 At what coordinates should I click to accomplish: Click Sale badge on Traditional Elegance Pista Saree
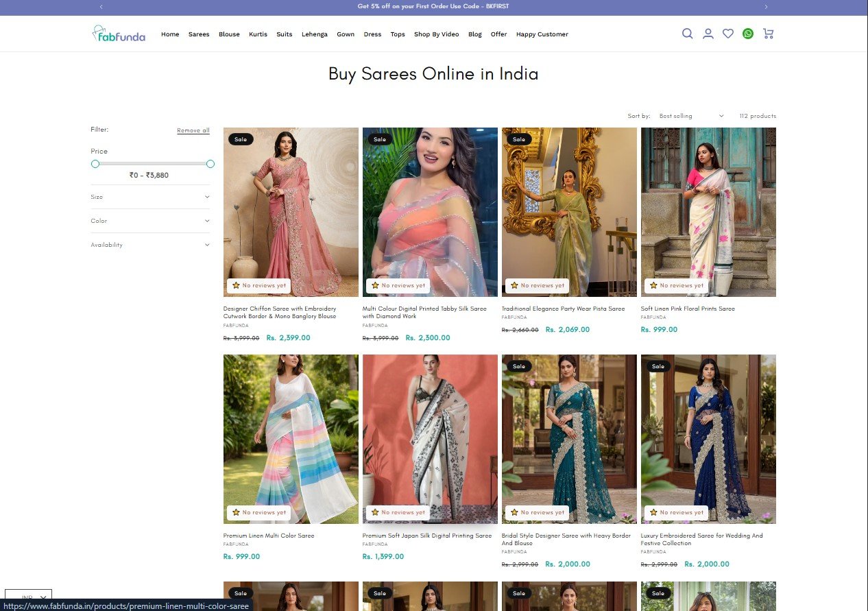pos(519,139)
